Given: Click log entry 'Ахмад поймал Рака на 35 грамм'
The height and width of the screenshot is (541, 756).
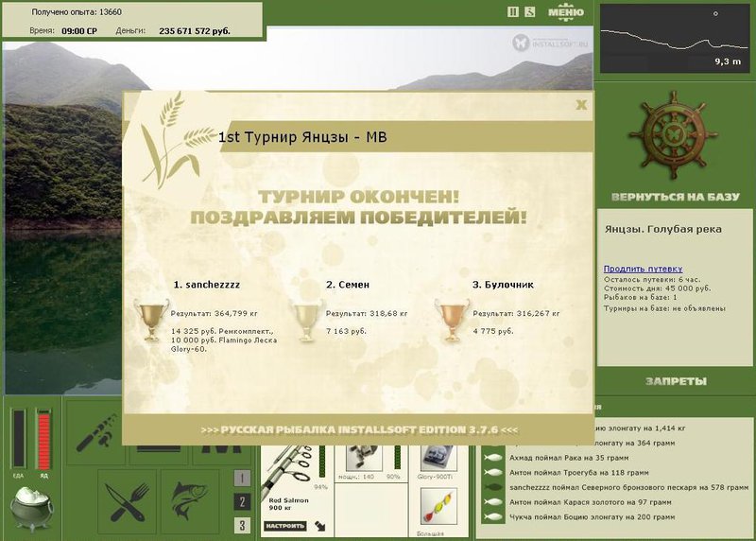Looking at the screenshot, I should pos(569,458).
